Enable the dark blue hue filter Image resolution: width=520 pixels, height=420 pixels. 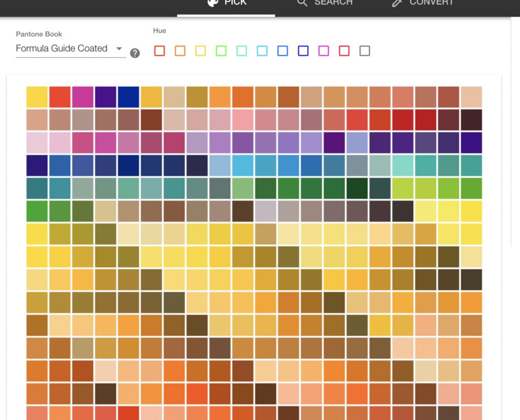point(303,51)
